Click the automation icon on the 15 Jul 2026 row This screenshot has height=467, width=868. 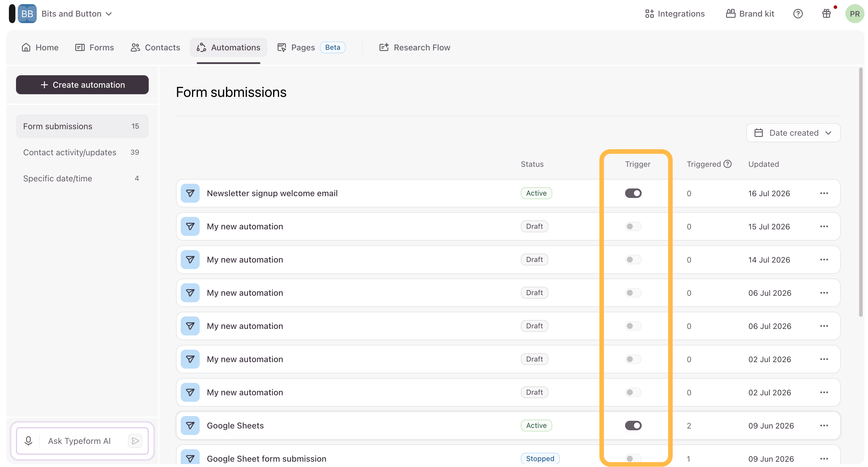(190, 226)
